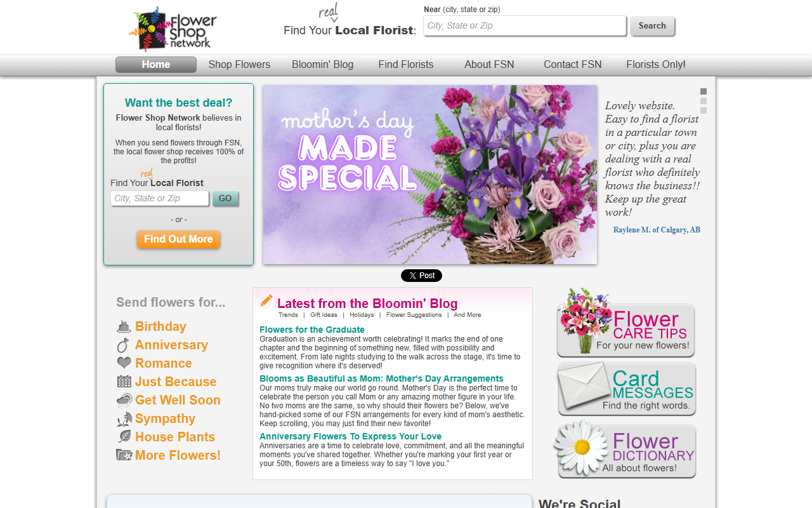Click the Birthday cake icon

click(x=124, y=327)
